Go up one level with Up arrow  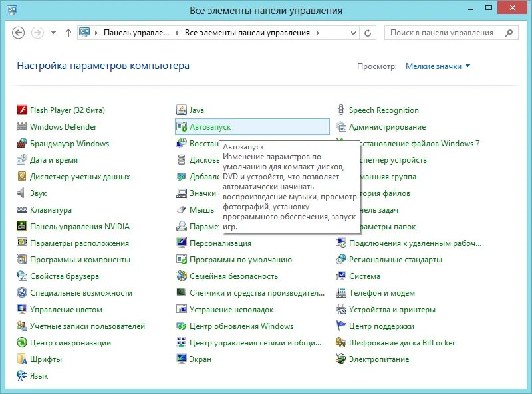(x=68, y=33)
